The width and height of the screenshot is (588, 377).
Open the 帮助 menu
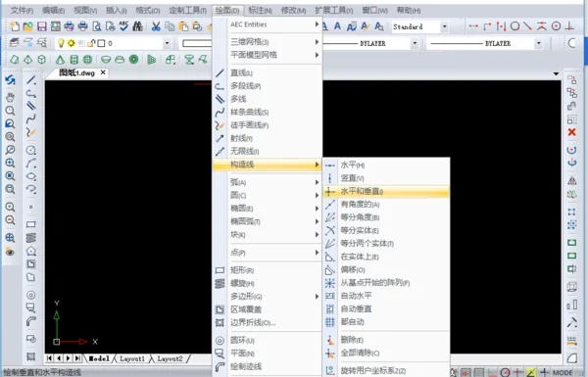click(409, 10)
